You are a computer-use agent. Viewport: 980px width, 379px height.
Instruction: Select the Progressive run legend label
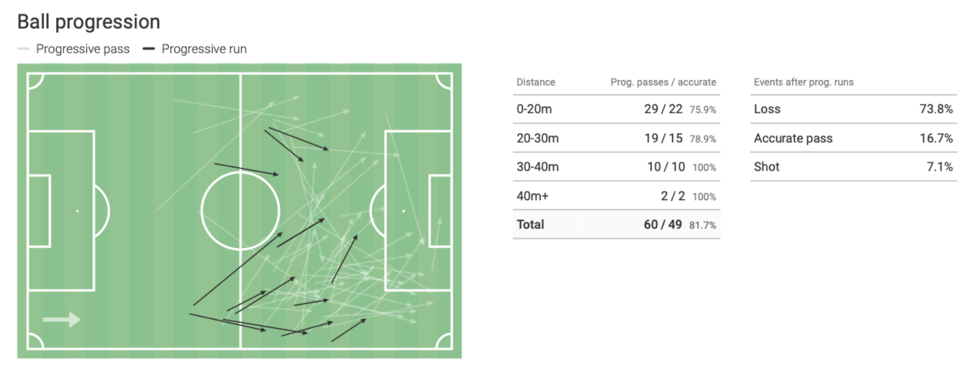[x=204, y=49]
